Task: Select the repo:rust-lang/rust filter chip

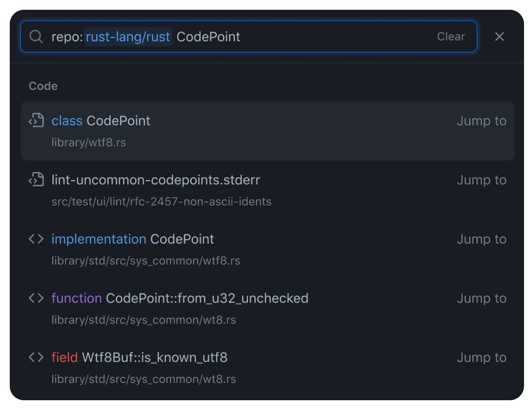Action: (x=128, y=37)
